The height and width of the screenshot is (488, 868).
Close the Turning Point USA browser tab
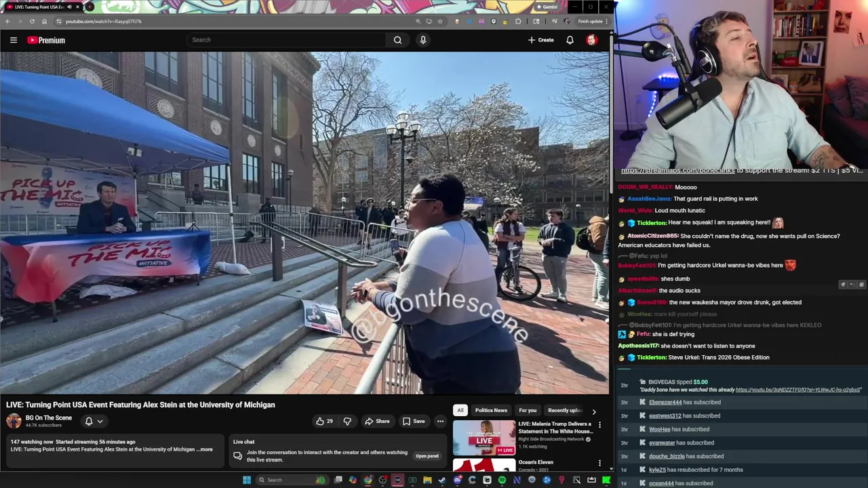77,7
